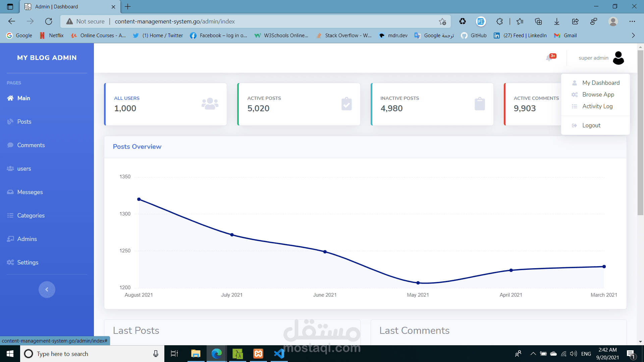The height and width of the screenshot is (362, 644).
Task: Click the browser address bar URL
Action: 174,21
